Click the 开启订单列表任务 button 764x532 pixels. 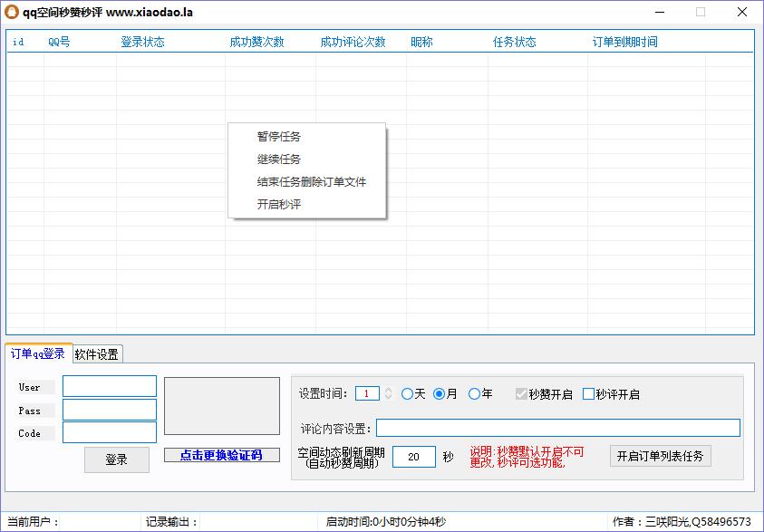[x=660, y=456]
